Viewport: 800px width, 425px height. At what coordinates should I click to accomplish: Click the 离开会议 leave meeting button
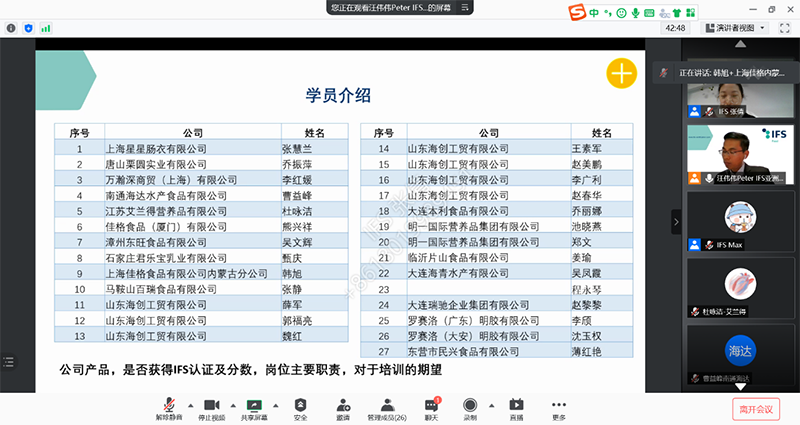tap(756, 409)
